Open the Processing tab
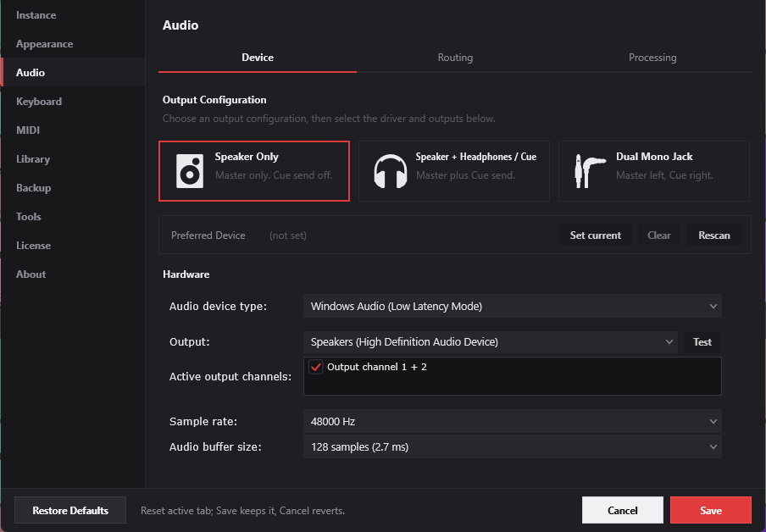The width and height of the screenshot is (766, 532). 652,58
